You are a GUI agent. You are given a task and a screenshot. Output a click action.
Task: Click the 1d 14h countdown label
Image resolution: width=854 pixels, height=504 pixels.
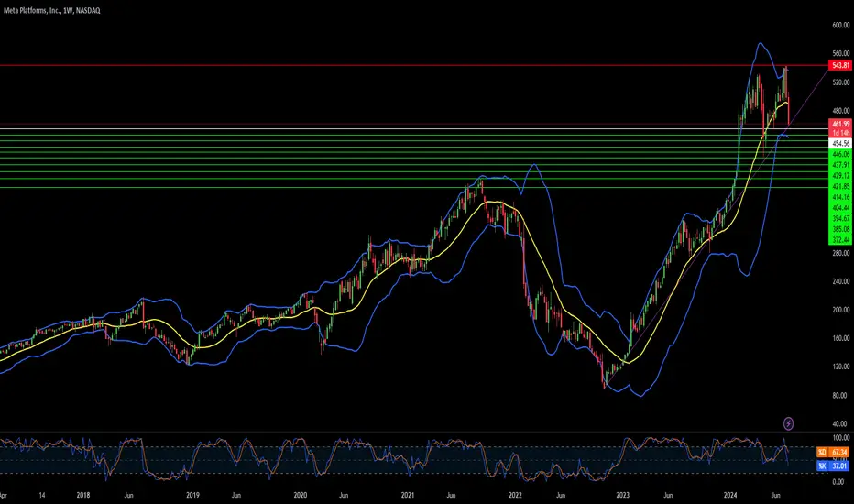840,133
